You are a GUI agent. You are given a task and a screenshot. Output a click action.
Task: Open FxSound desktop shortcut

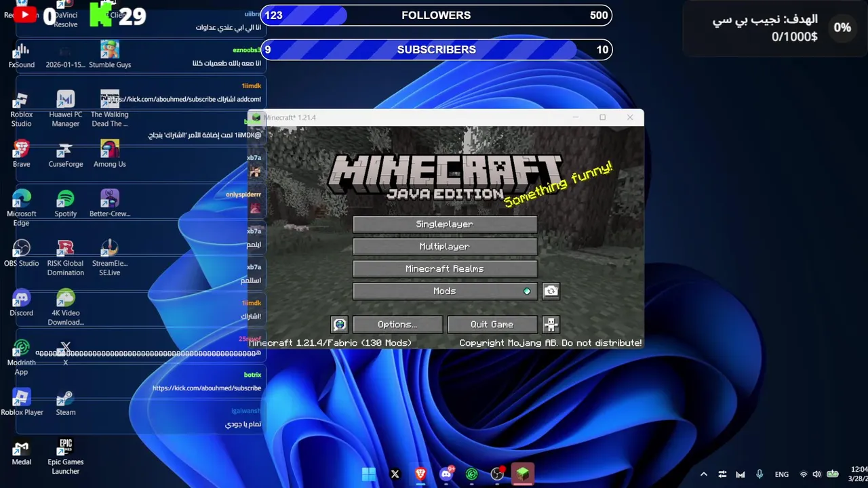pos(22,56)
